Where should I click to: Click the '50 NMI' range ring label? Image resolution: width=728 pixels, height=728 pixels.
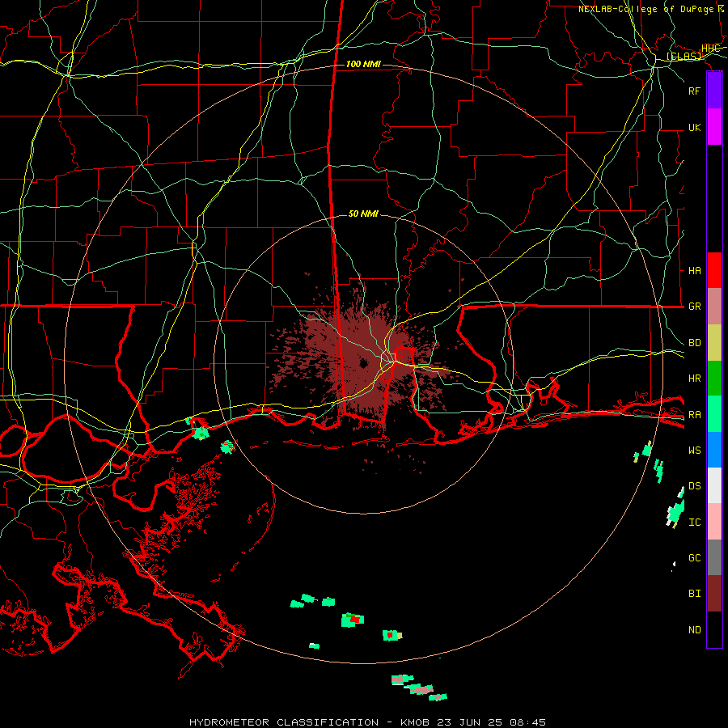363,214
